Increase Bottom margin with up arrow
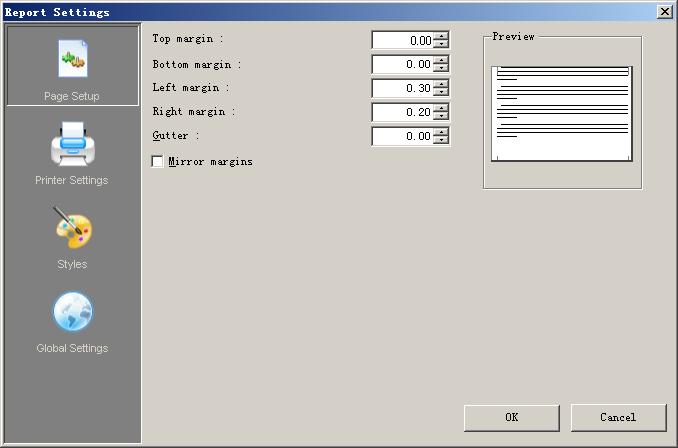678x448 pixels. 441,60
